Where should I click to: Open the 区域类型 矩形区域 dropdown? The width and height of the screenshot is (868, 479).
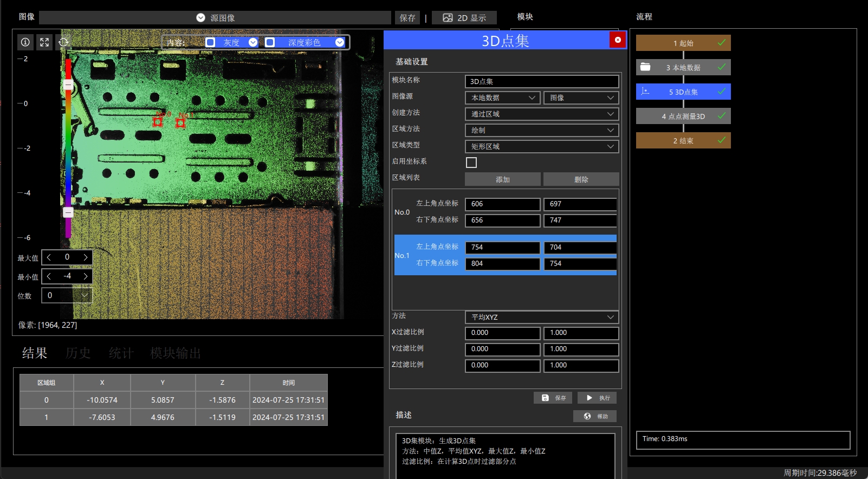pyautogui.click(x=542, y=147)
